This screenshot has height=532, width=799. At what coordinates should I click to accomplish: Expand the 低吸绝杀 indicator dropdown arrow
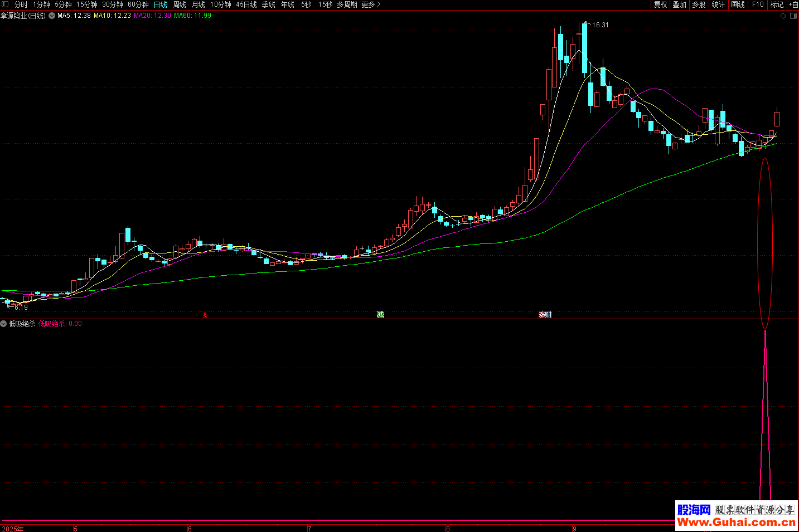pyautogui.click(x=3, y=324)
